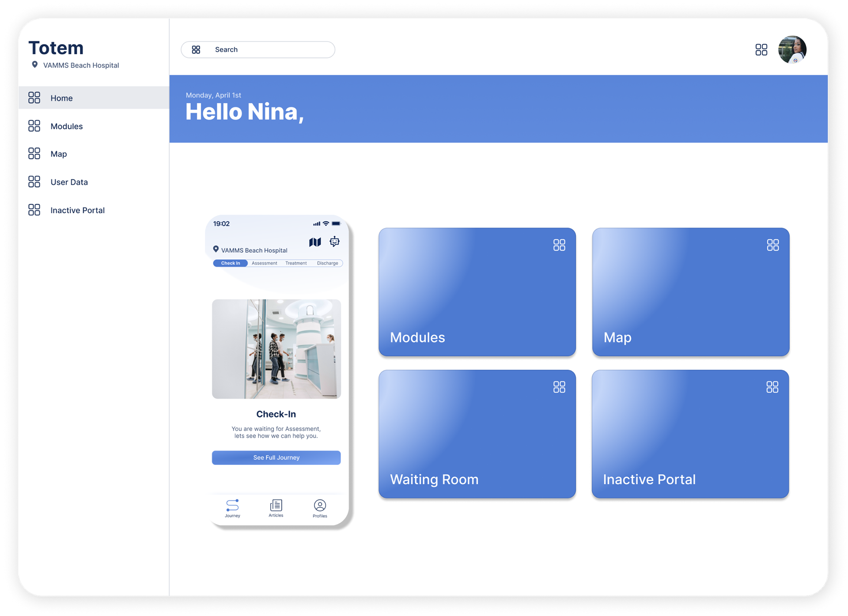The image size is (848, 616).
Task: Click the grid icon beside User Data
Action: pyautogui.click(x=34, y=181)
